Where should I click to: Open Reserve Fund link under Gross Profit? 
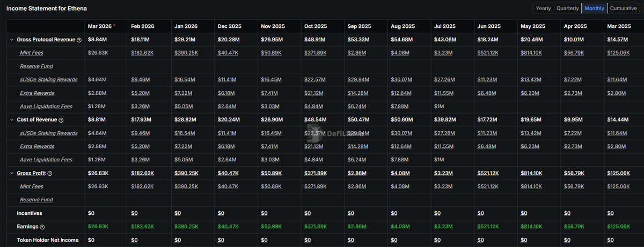(x=36, y=200)
